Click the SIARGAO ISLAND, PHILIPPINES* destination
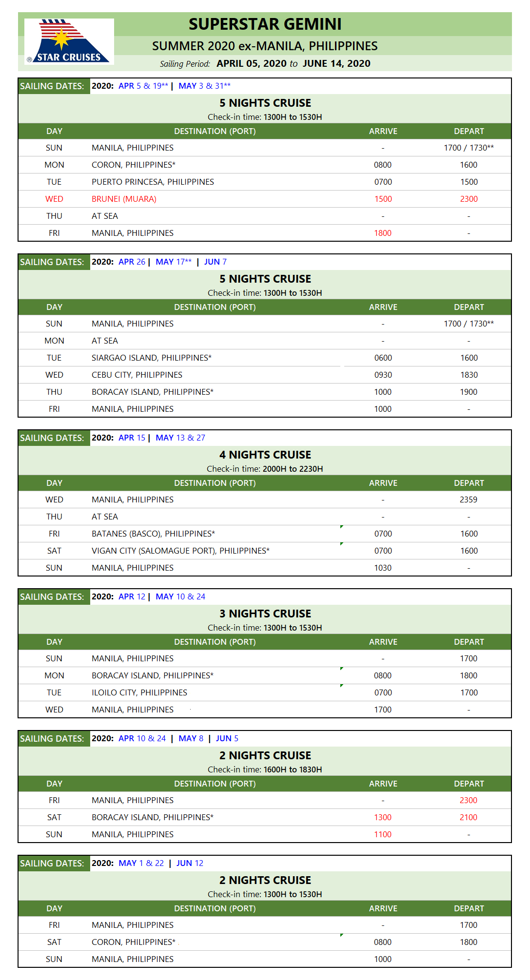 [151, 358]
